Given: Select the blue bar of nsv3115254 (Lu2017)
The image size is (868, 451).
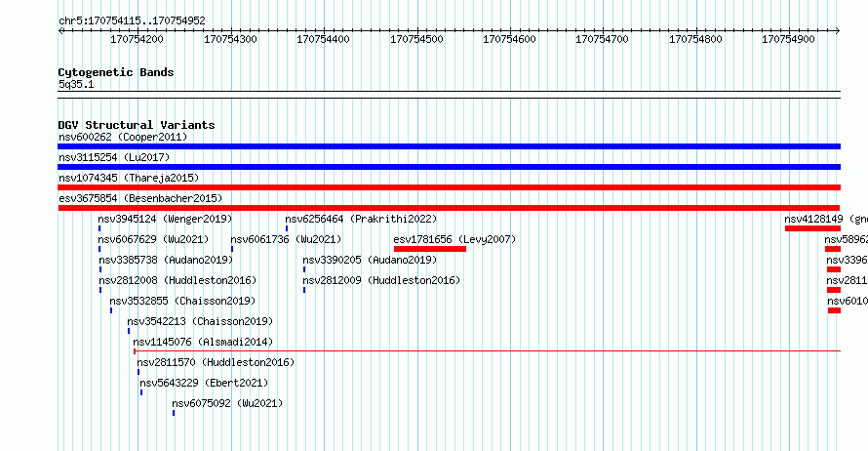Looking at the screenshot, I should point(449,167).
